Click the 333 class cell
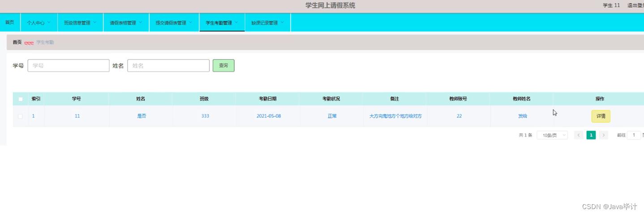Screen dimensions: 644x214 pyautogui.click(x=205, y=116)
